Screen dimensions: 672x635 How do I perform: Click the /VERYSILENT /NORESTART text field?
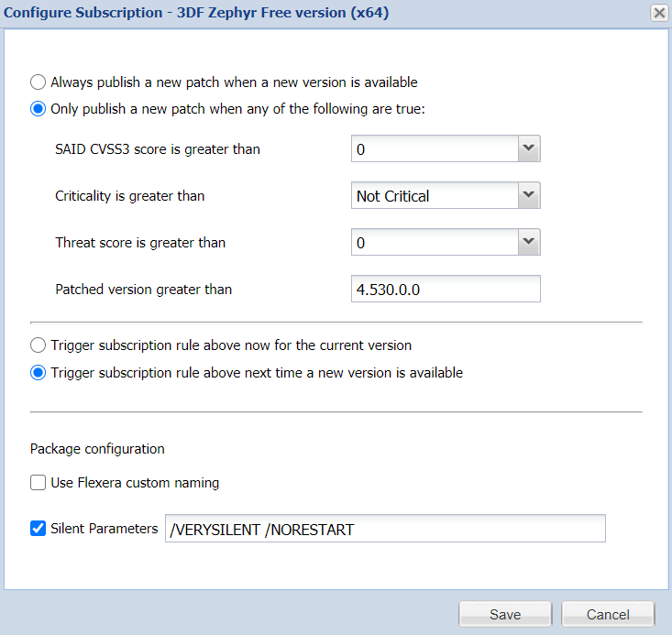tap(385, 529)
